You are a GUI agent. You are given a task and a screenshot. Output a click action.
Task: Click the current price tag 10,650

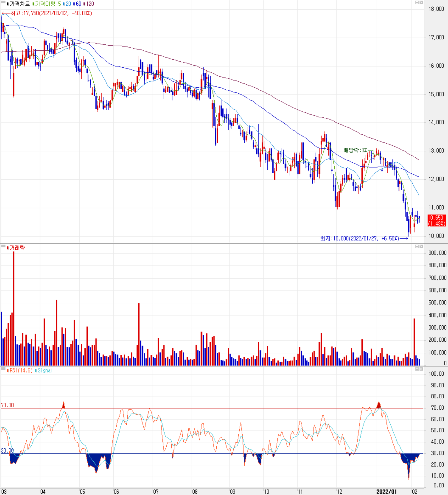tap(436, 221)
